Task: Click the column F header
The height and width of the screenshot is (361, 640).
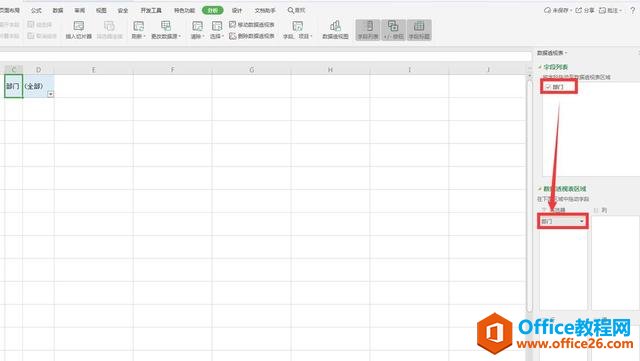Action: (x=172, y=70)
